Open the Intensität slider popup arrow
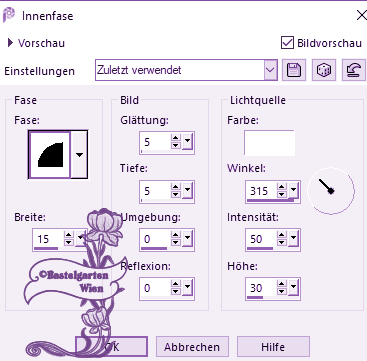 click(293, 238)
